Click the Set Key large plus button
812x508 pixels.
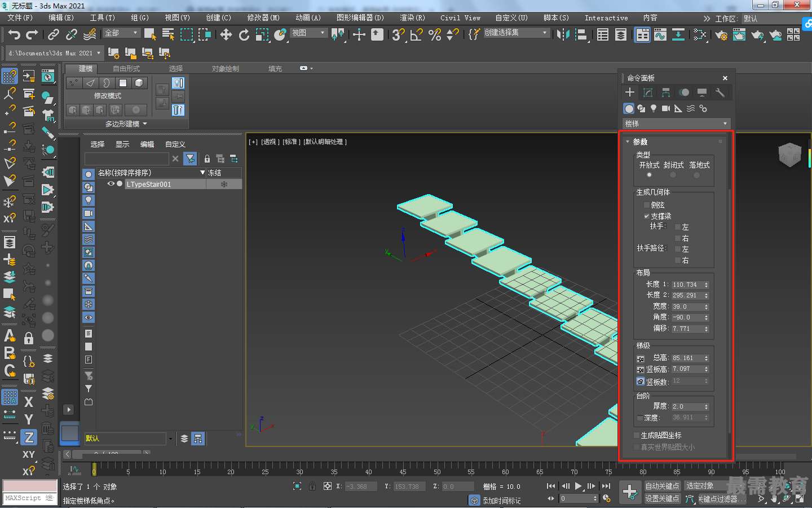click(630, 492)
